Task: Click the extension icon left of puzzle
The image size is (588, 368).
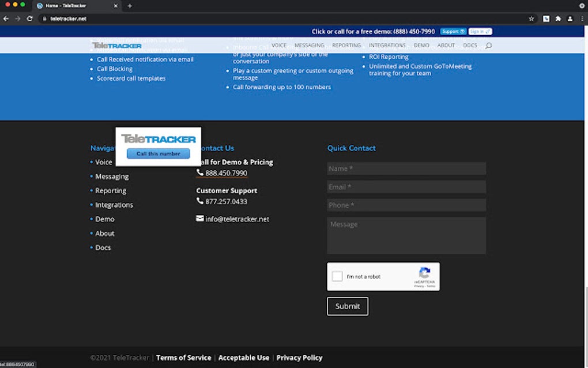Action: (546, 19)
